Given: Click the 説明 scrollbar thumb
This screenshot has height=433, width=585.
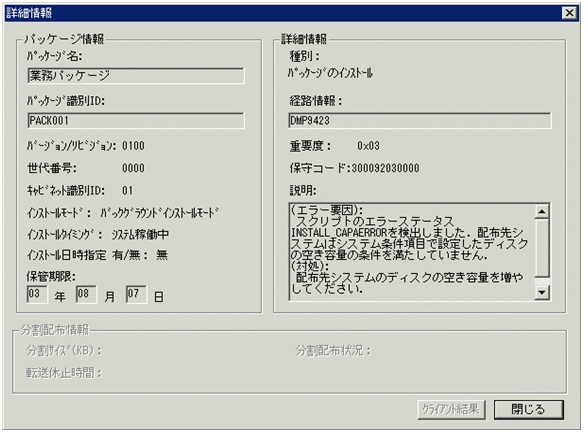Looking at the screenshot, I should coord(542,248).
